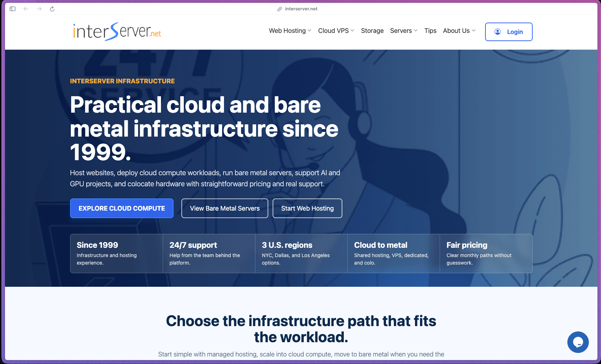
Task: Click the 'Practical cloud and bare metal' headline
Action: pos(204,128)
